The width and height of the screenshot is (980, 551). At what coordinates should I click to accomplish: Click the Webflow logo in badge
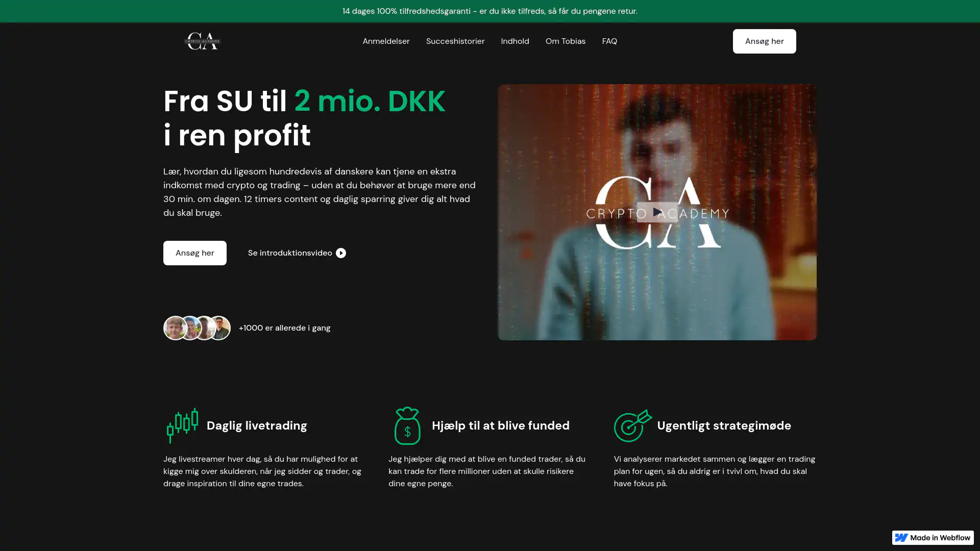point(901,538)
